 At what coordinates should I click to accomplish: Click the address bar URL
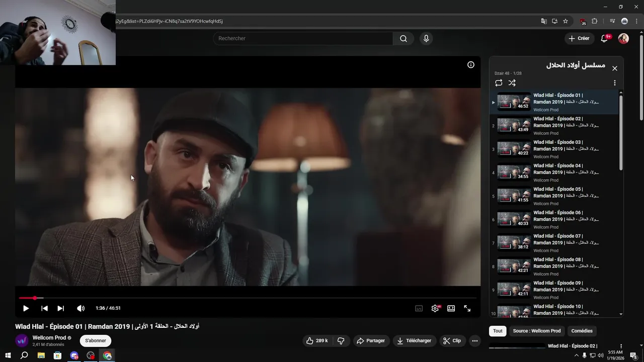click(169, 21)
